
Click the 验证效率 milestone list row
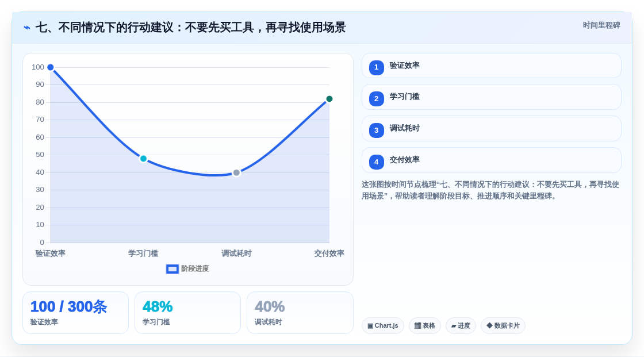click(491, 66)
